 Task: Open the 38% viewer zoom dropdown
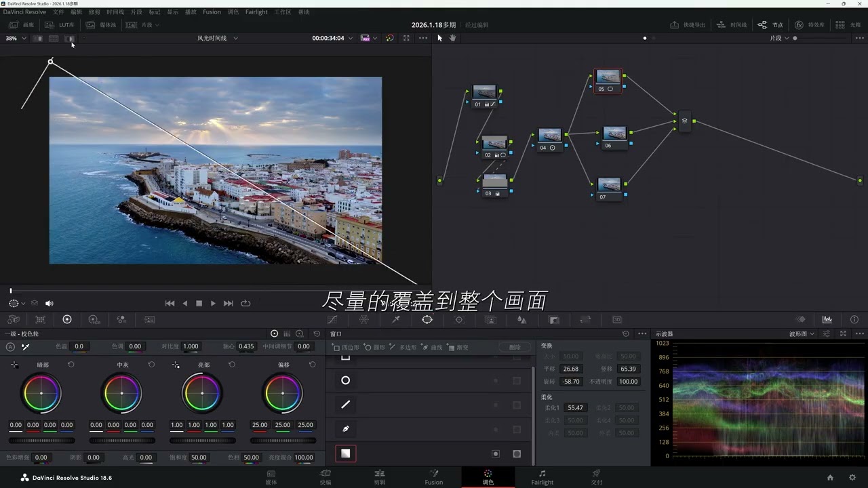(16, 39)
